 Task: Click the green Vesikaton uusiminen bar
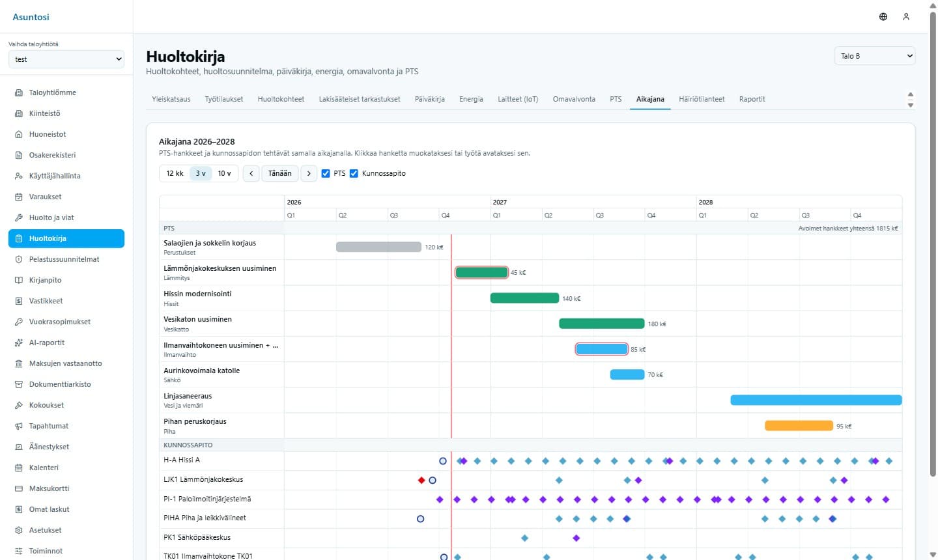click(x=601, y=324)
